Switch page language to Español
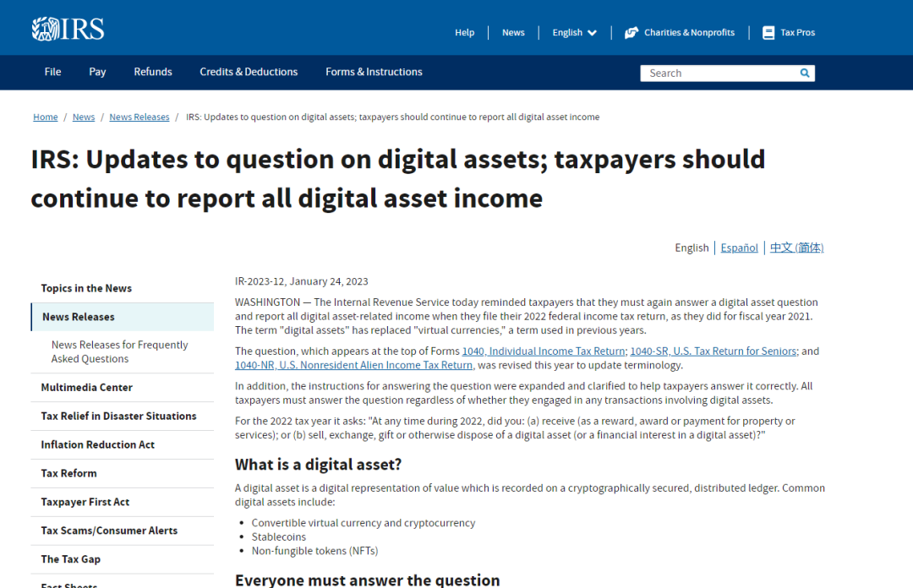The height and width of the screenshot is (588, 913). (x=739, y=248)
